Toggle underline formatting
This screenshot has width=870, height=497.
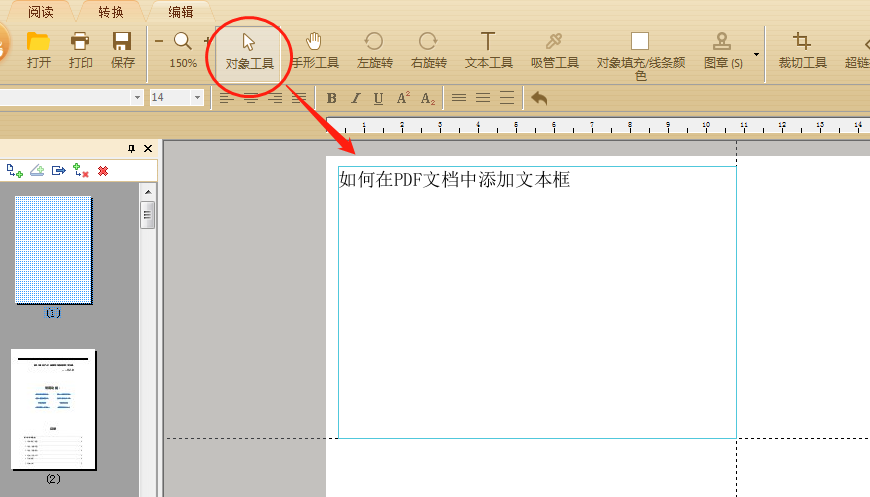coord(378,98)
